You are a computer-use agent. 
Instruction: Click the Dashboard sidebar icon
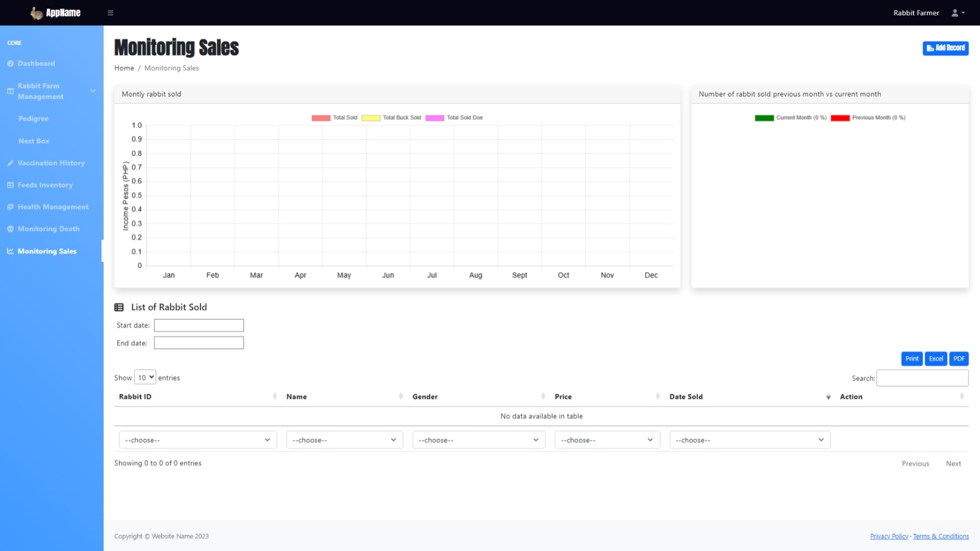point(10,64)
